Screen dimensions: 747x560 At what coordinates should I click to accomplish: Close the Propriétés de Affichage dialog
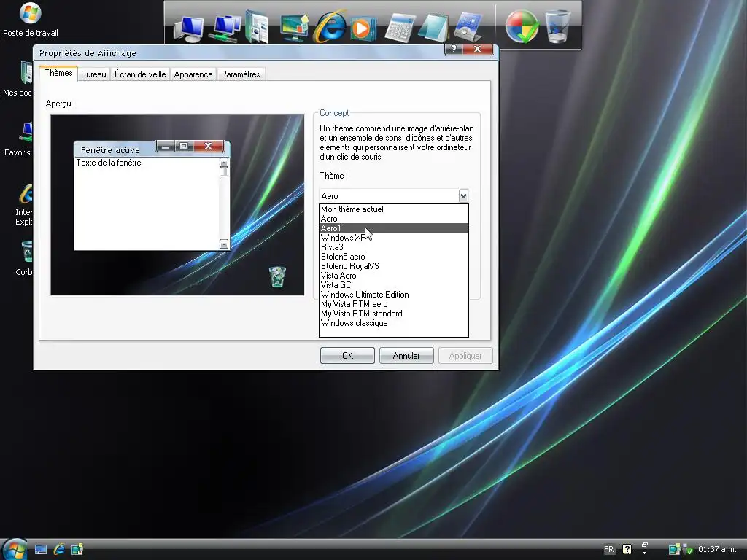tap(477, 49)
